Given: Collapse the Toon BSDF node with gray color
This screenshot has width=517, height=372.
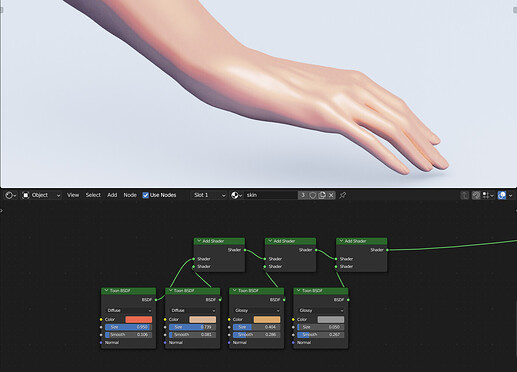Looking at the screenshot, I should tap(299, 291).
